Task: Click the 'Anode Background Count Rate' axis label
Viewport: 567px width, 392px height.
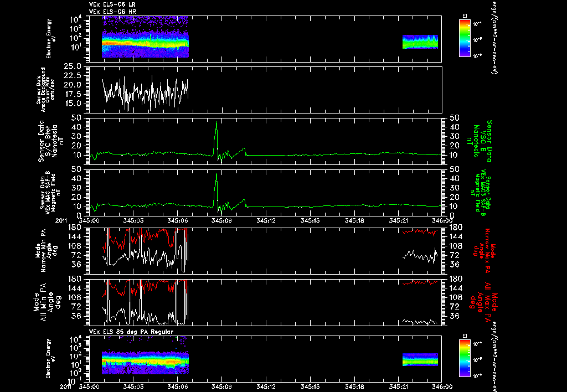Action: click(x=45, y=89)
